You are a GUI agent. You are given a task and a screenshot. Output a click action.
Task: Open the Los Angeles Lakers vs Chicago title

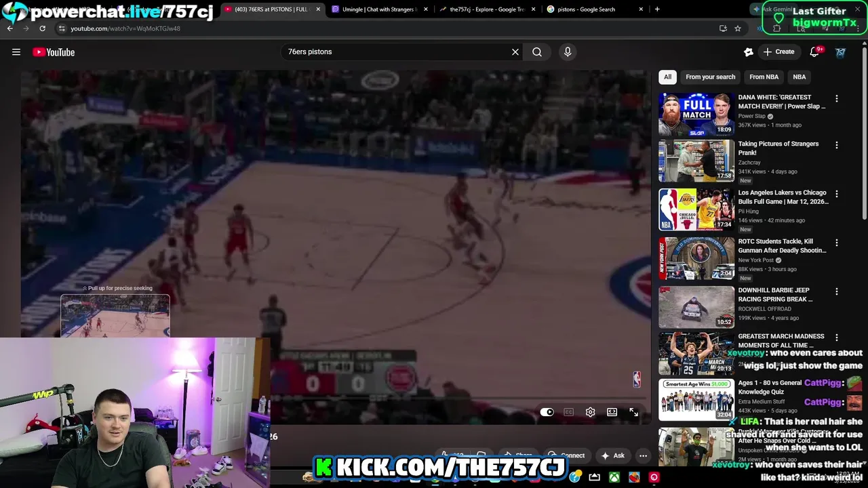[783, 197]
